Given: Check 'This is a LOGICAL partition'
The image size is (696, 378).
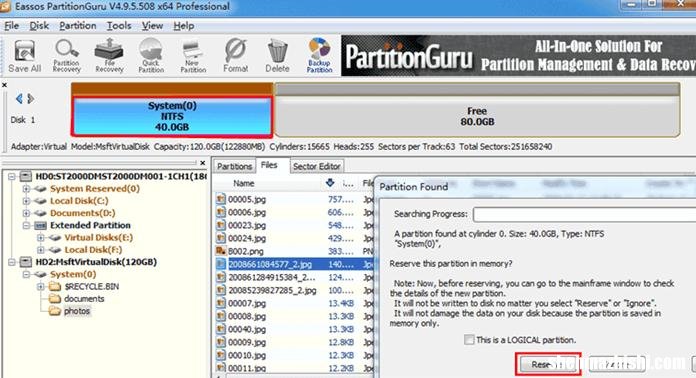Looking at the screenshot, I should (469, 340).
